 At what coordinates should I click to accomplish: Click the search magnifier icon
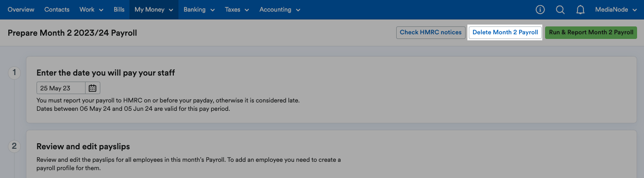tap(560, 10)
